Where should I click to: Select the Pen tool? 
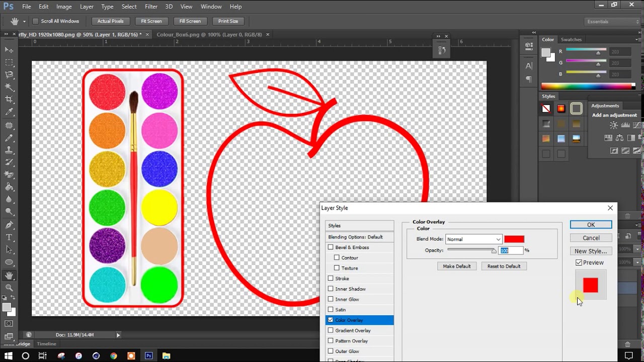click(9, 225)
